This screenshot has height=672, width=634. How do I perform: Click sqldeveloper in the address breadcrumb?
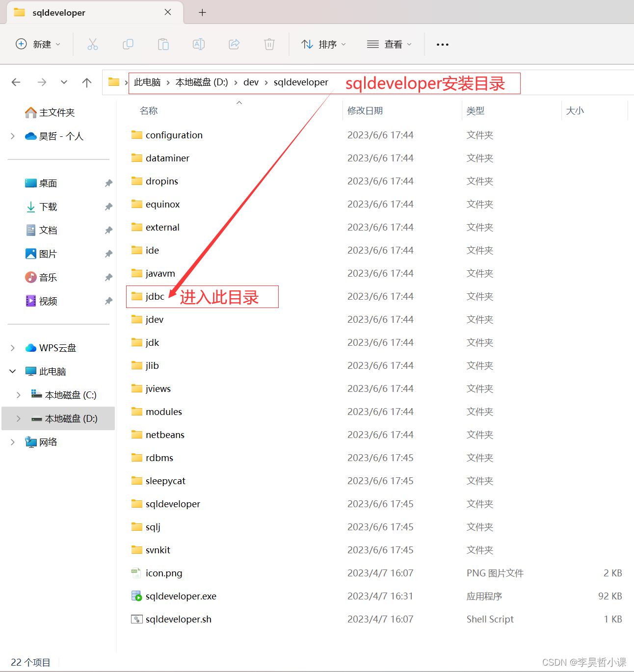(x=301, y=82)
